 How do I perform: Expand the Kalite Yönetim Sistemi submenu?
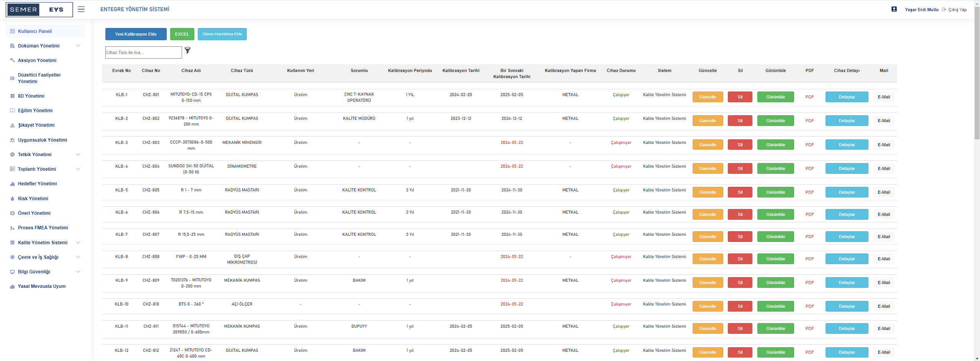(x=78, y=243)
